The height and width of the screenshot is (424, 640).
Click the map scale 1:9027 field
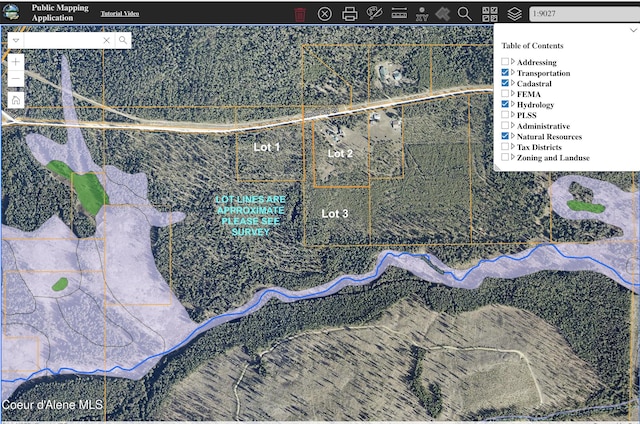click(x=584, y=13)
